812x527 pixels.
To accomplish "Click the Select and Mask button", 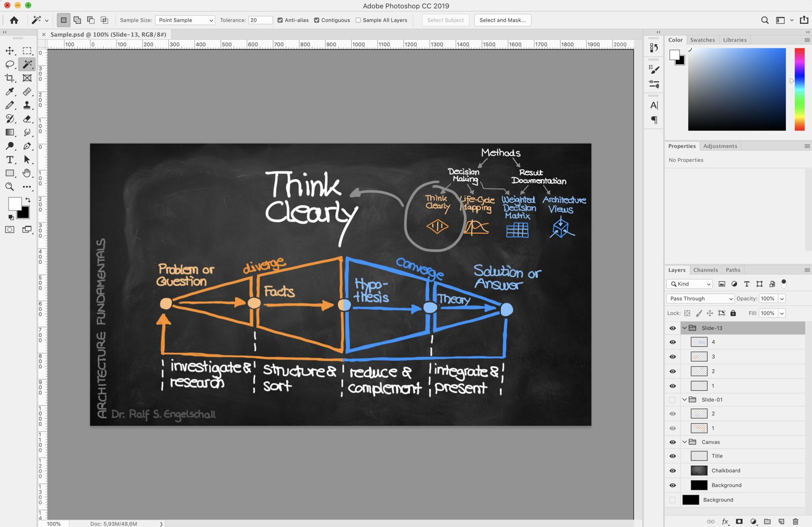I will click(x=502, y=19).
